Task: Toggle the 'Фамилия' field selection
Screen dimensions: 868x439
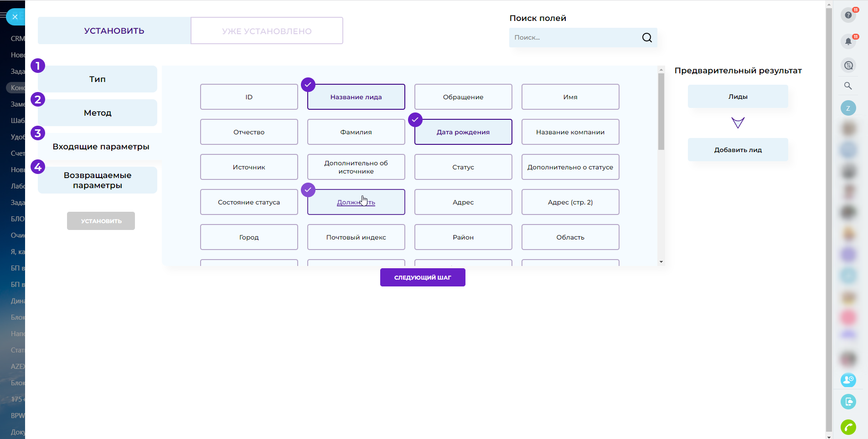Action: click(x=356, y=132)
